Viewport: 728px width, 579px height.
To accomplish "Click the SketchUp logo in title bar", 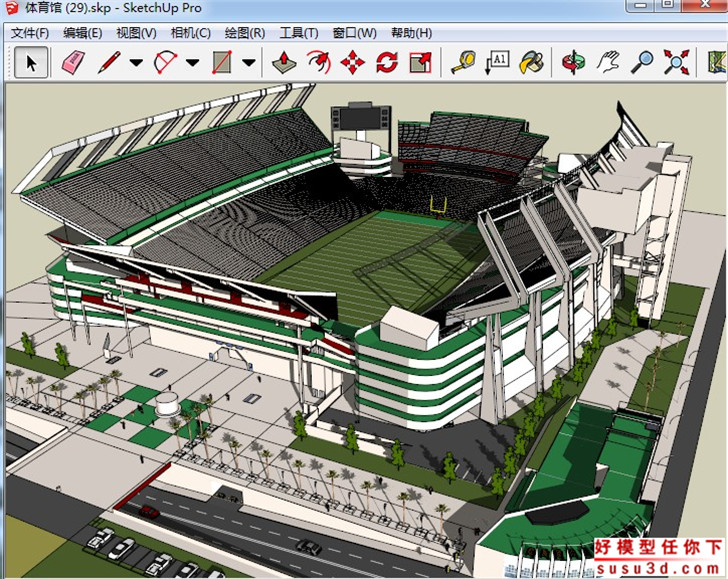I will pyautogui.click(x=11, y=8).
